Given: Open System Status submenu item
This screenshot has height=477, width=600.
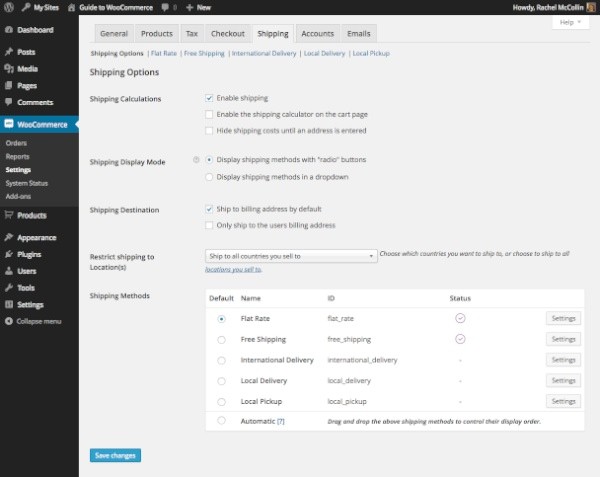Looking at the screenshot, I should [x=27, y=183].
